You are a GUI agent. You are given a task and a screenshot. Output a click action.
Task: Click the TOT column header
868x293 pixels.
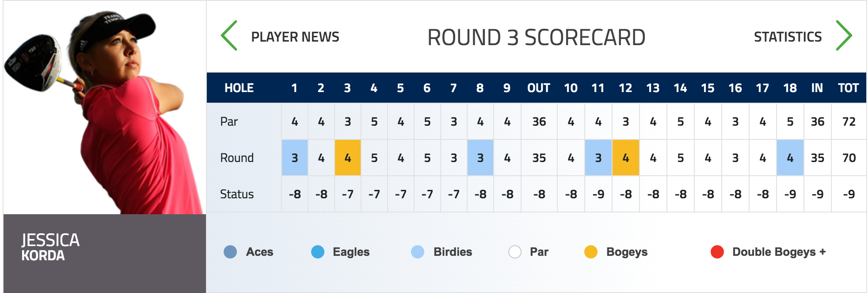coord(849,88)
